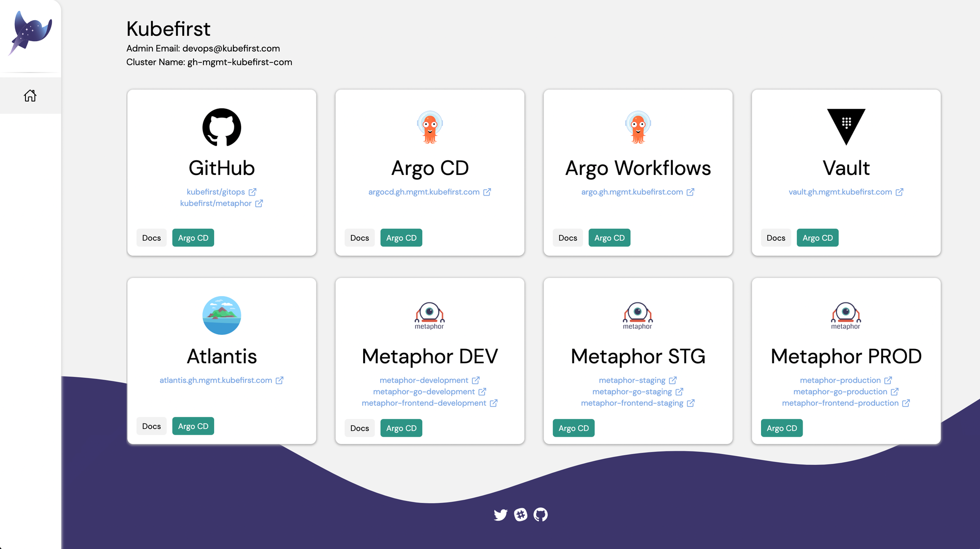
Task: Click Argo CD button on Metaphor DEV card
Action: [x=401, y=428]
